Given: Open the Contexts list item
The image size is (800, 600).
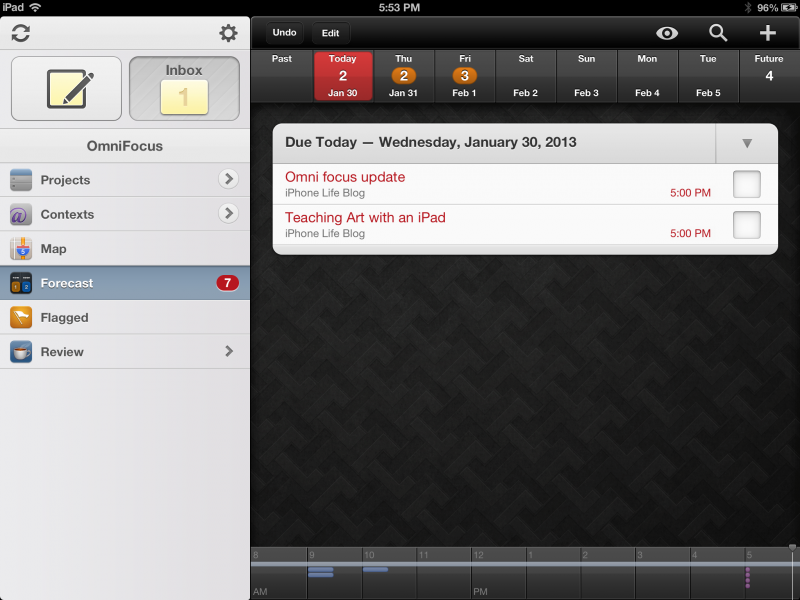Looking at the screenshot, I should tap(125, 214).
